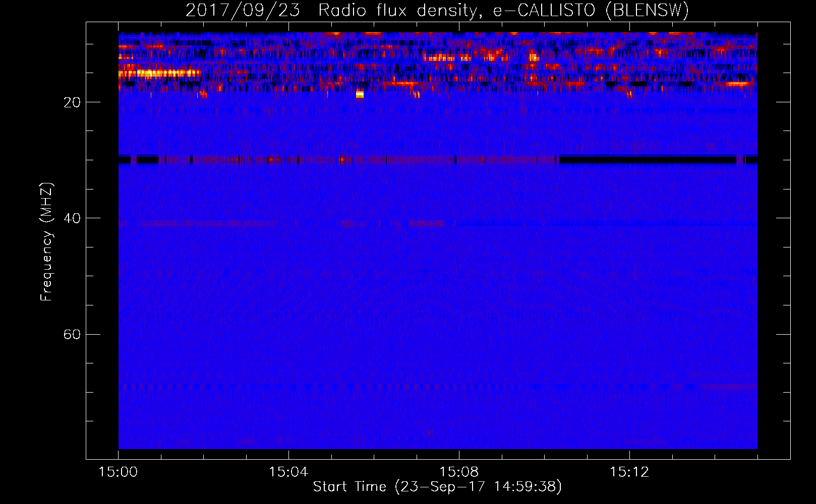Click the 60 MHz frequency tick label
Screen dimensions: 816x504
72,334
